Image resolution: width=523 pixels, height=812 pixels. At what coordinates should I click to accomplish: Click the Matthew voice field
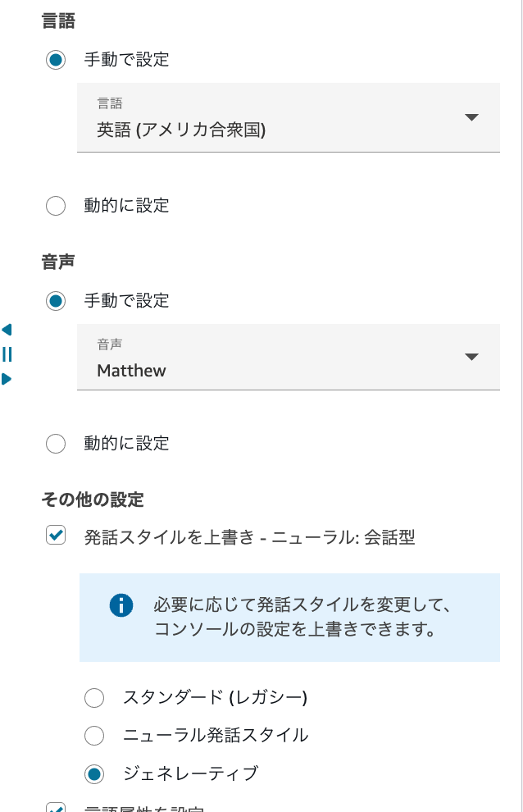coord(131,370)
